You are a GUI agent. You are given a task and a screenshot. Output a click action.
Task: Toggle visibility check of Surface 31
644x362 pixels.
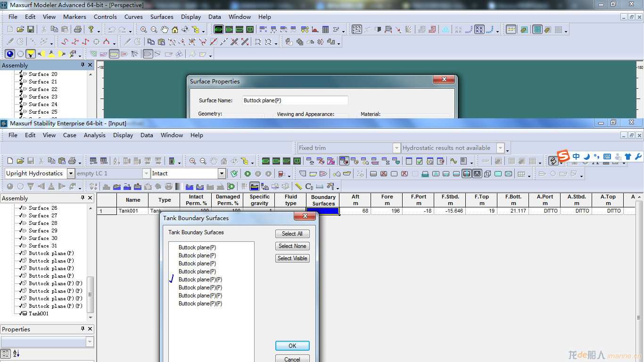[x=21, y=246]
